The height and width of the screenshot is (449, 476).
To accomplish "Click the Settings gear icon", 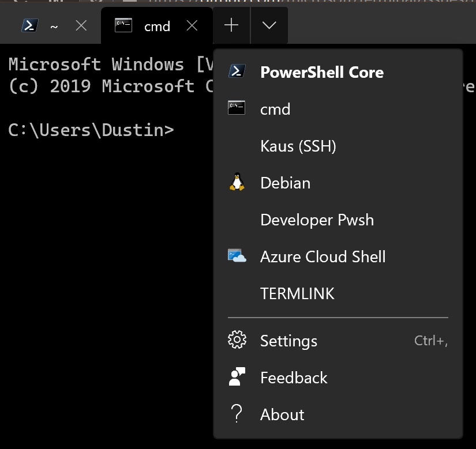I will pyautogui.click(x=237, y=340).
